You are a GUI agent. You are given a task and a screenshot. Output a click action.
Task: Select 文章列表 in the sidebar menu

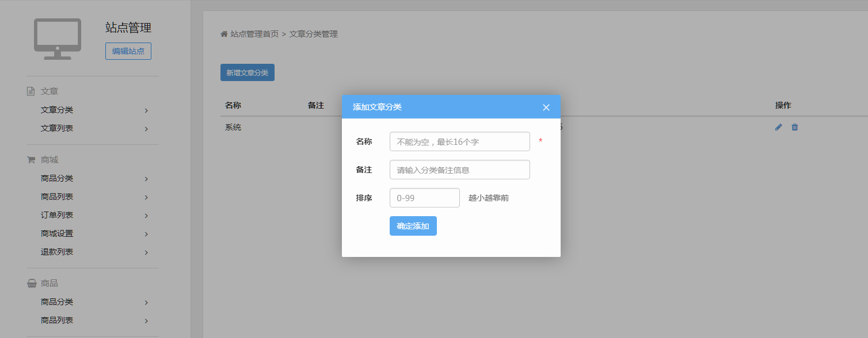[56, 128]
